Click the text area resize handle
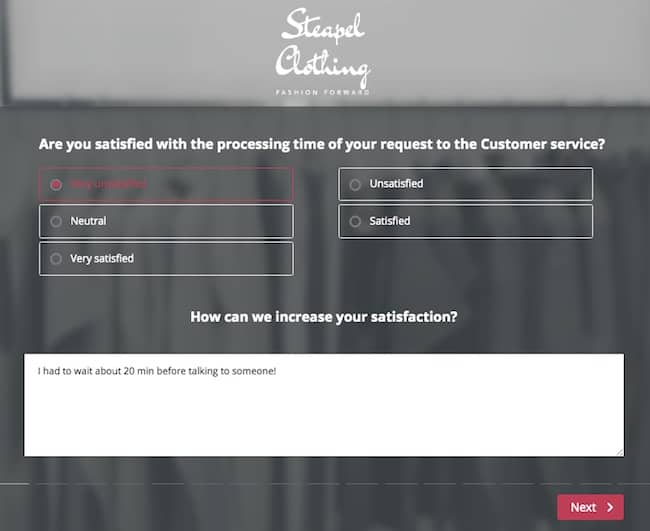The width and height of the screenshot is (650, 531). point(620,453)
